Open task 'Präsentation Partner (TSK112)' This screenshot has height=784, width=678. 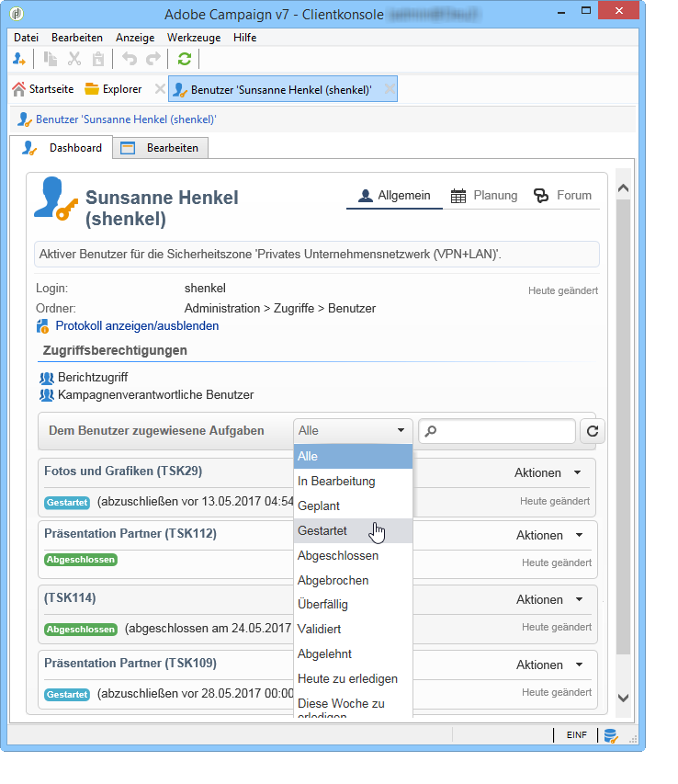click(x=130, y=533)
